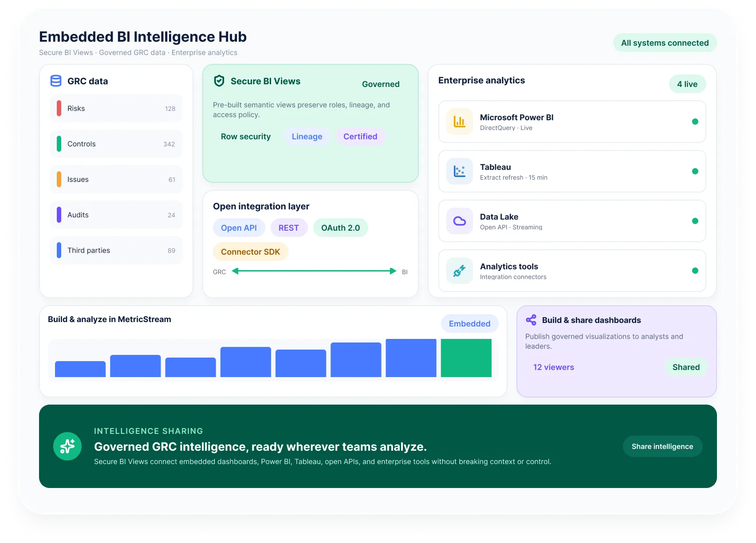Select the Connector SDK chip

coord(251,252)
